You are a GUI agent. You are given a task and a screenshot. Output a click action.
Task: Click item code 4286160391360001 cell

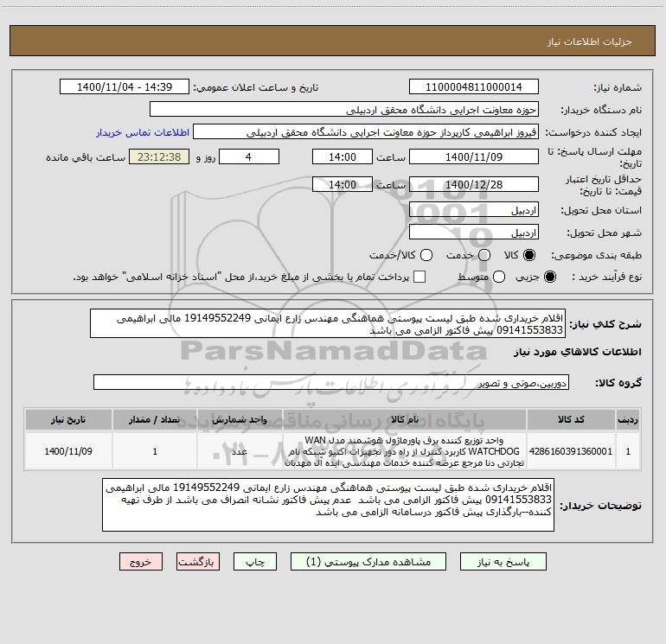571,451
